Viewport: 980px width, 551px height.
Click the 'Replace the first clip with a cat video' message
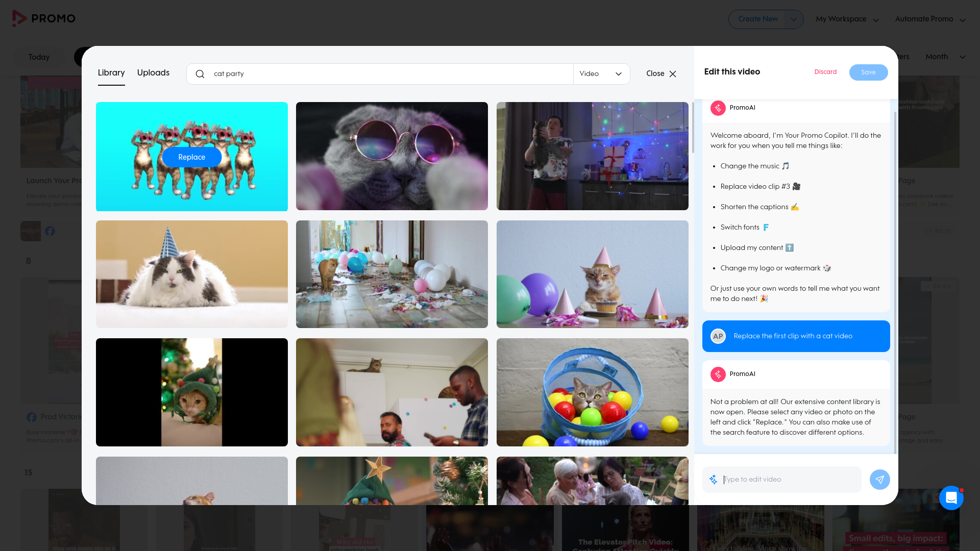pyautogui.click(x=796, y=336)
